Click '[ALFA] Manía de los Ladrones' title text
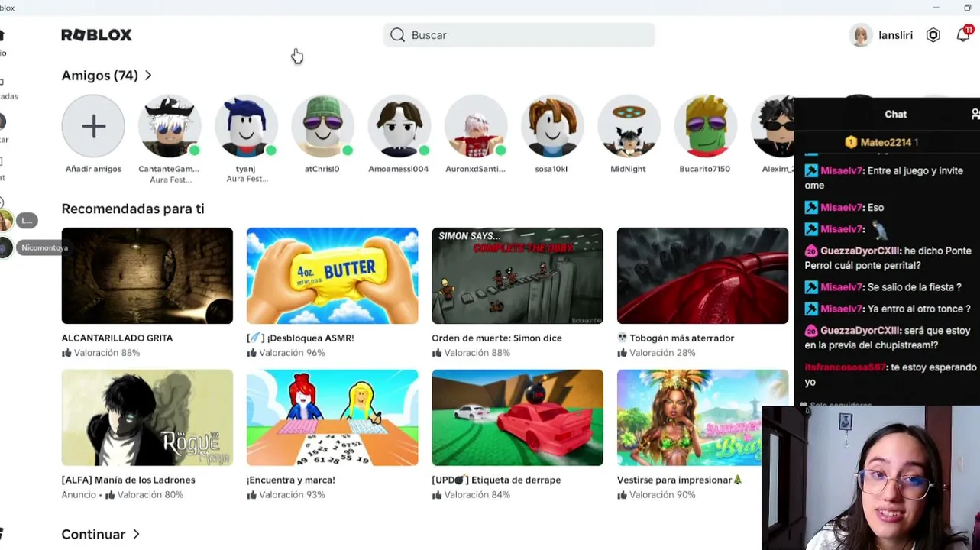This screenshot has height=550, width=980. [x=128, y=480]
